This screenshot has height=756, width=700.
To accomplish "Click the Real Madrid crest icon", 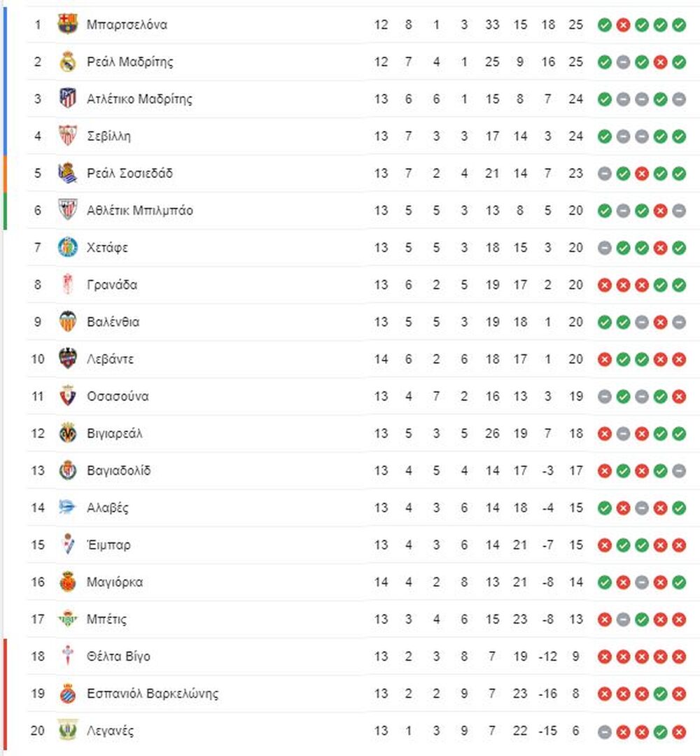I will click(67, 61).
